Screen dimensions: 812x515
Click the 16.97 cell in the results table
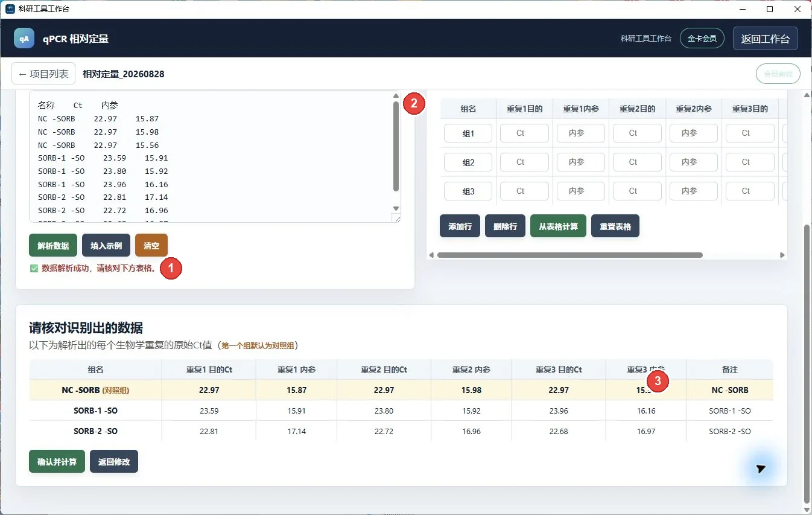pos(646,431)
